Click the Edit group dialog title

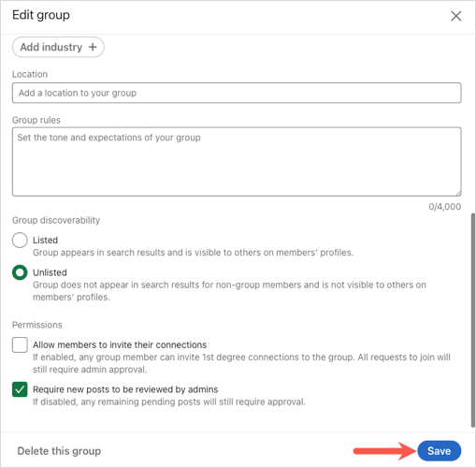pyautogui.click(x=41, y=15)
